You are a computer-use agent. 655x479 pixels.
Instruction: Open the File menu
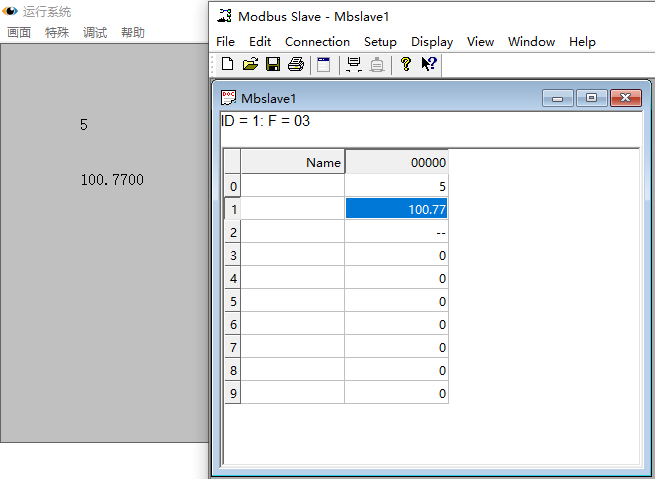click(x=225, y=42)
